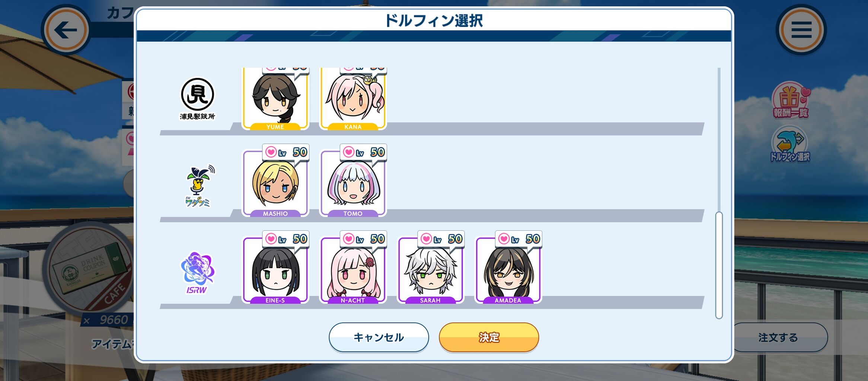Click the キャンセル button
The width and height of the screenshot is (868, 381).
coord(379,337)
